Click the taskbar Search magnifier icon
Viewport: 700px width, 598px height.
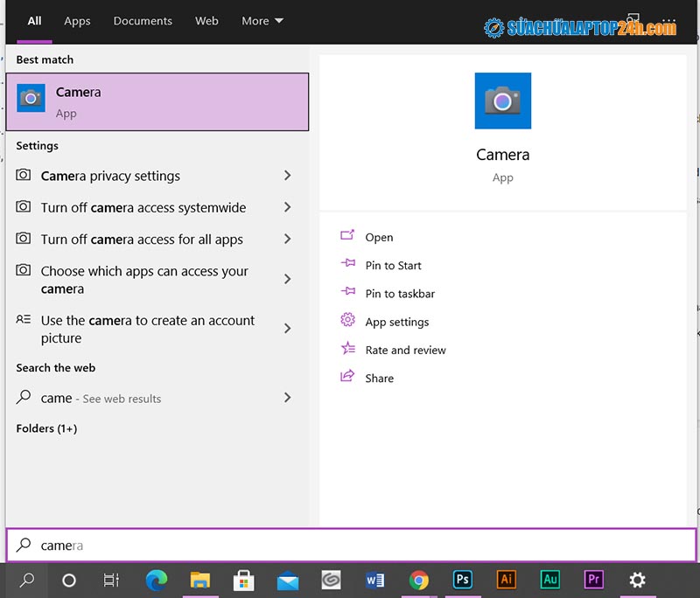[x=27, y=580]
